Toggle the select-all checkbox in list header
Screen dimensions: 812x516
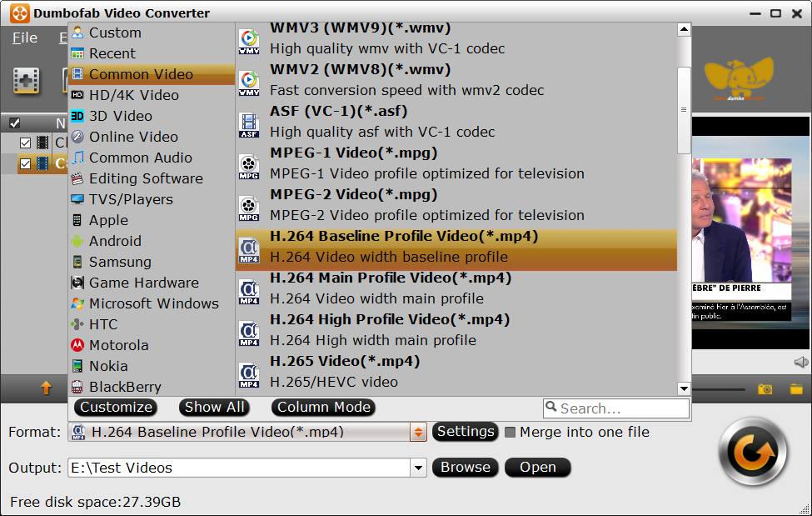[14, 123]
